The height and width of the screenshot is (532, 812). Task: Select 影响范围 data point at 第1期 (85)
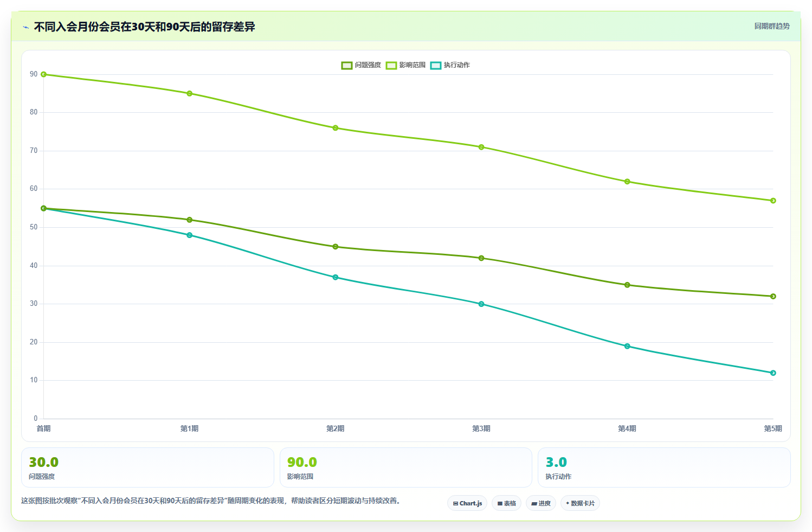pyautogui.click(x=189, y=93)
